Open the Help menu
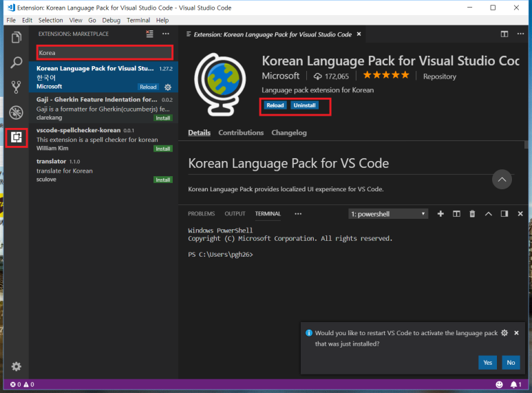Image resolution: width=532 pixels, height=393 pixels. [162, 21]
